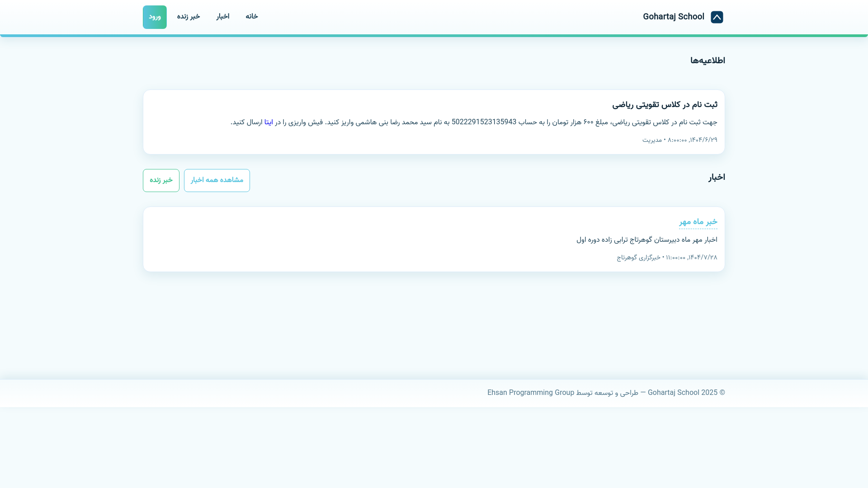
Task: Click the © 2025 Gohartaj School footer text
Action: pos(686,393)
